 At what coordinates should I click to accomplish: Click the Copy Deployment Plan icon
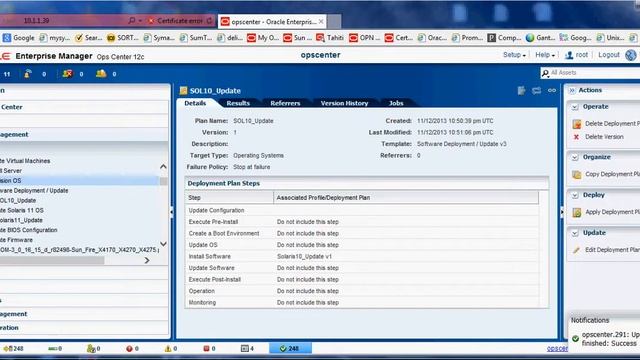tap(576, 175)
